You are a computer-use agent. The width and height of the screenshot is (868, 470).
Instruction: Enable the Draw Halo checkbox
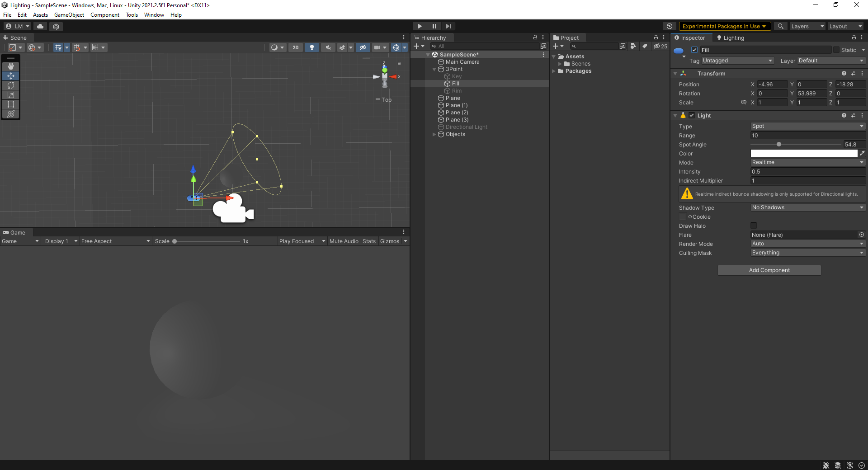pos(754,226)
